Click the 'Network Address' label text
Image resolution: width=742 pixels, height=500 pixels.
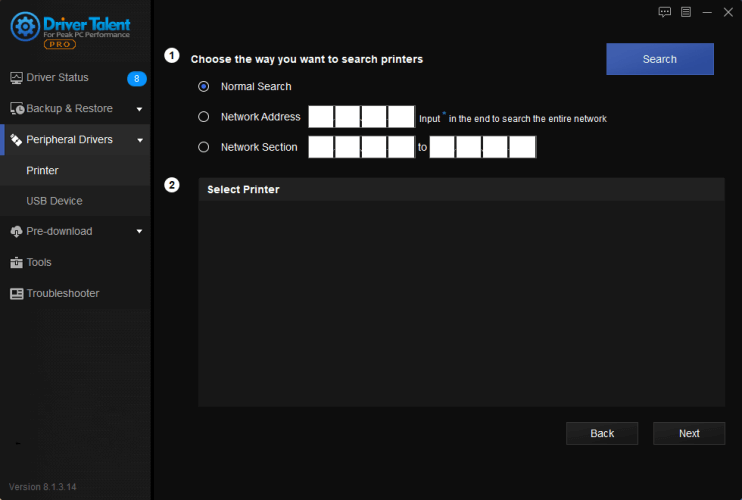260,117
